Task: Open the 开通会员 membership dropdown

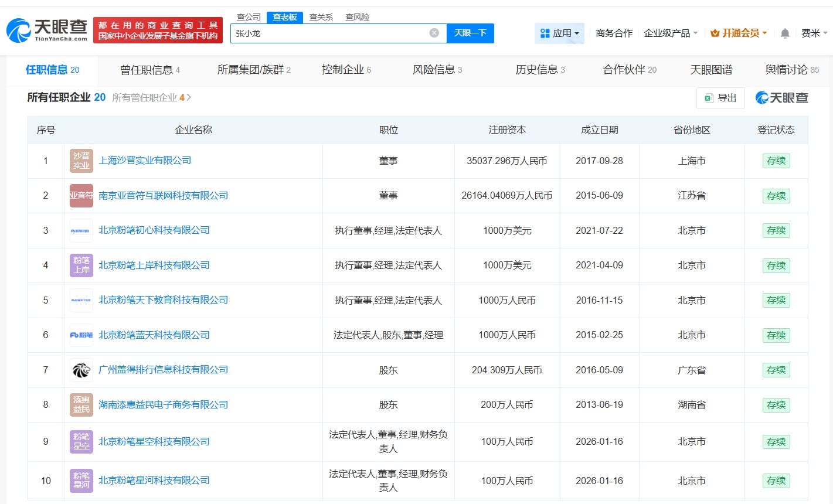Action: tap(739, 33)
